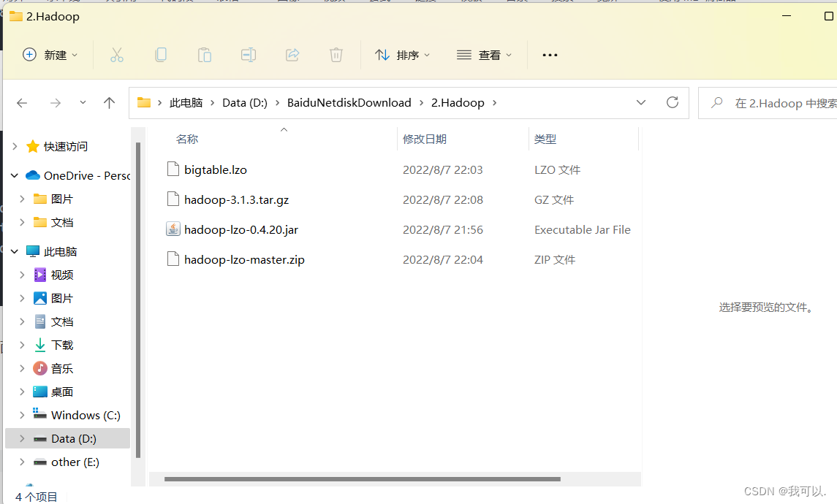Open recent locations dropdown chevron

point(83,102)
